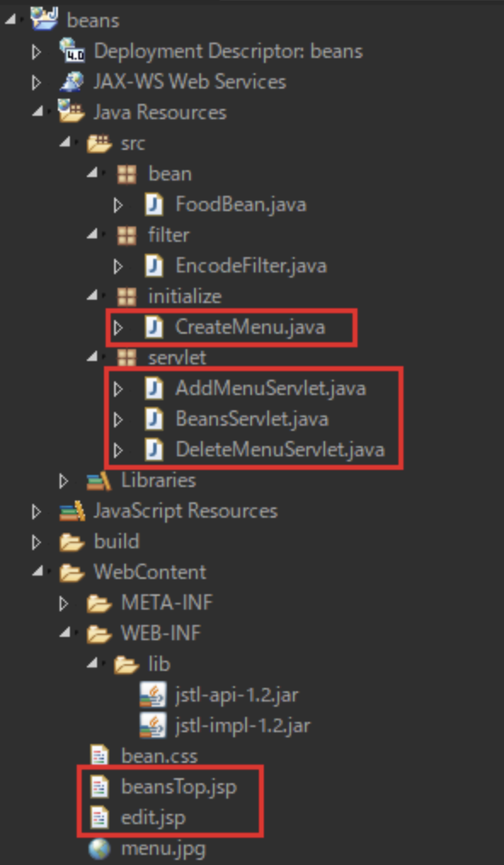Click the bean package icon

coord(128,175)
